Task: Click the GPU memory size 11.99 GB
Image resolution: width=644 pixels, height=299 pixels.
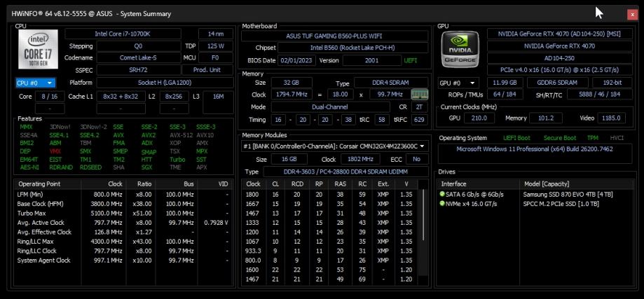Action: (x=505, y=83)
